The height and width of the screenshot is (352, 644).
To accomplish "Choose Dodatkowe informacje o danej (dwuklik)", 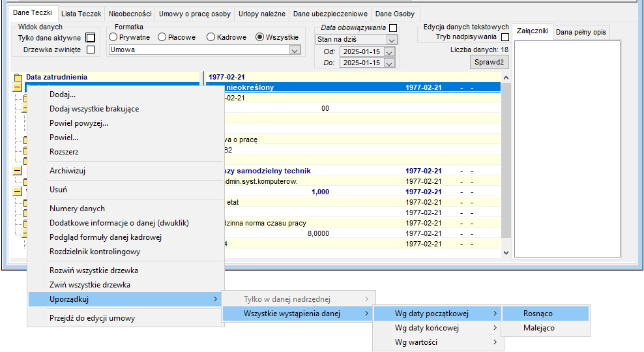I will click(x=119, y=223).
